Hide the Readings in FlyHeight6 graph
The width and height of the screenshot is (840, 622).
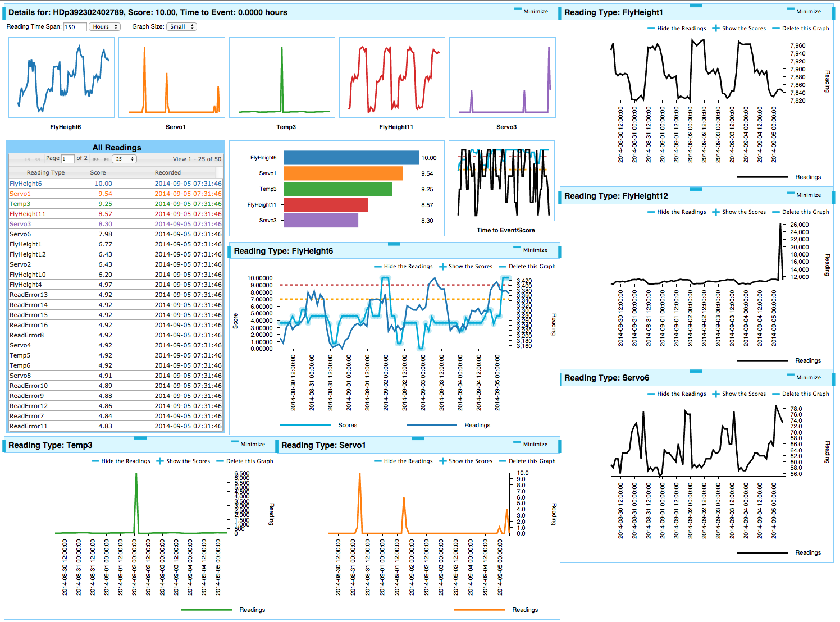pos(403,266)
